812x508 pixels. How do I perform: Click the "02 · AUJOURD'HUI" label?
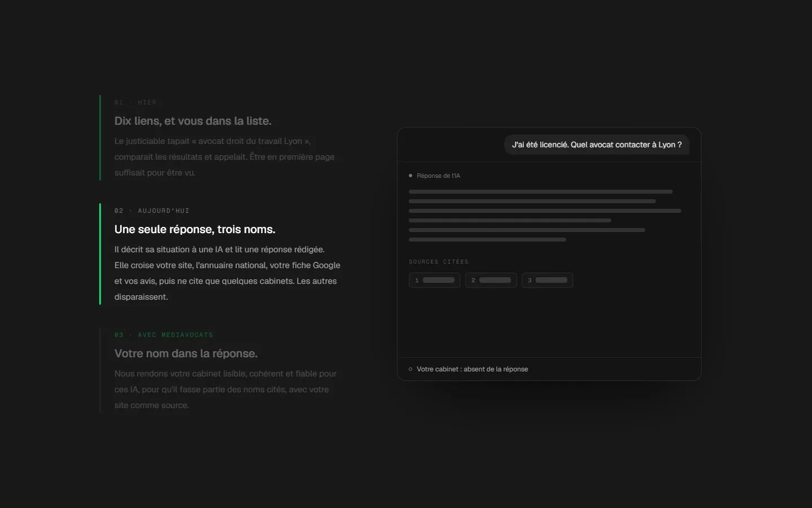coord(152,211)
